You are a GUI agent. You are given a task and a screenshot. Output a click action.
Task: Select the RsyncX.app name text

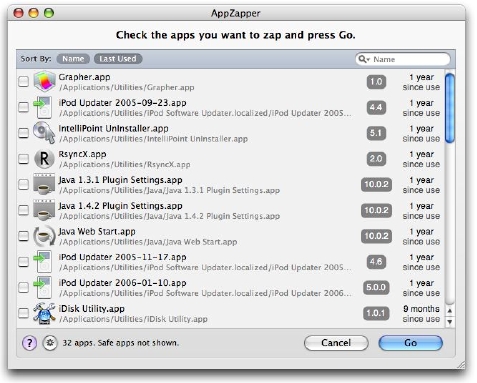click(x=82, y=154)
